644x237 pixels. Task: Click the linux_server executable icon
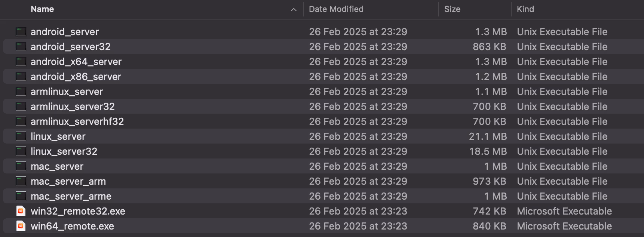coord(21,136)
